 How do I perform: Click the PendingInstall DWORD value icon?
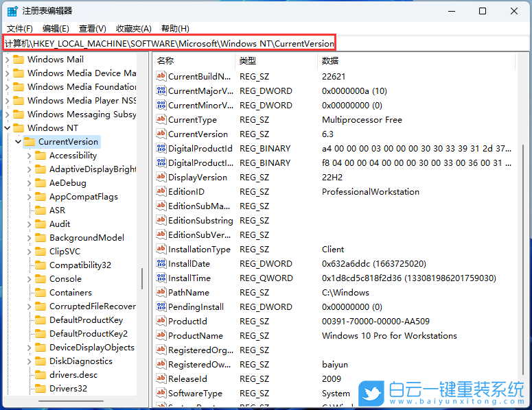coord(161,306)
